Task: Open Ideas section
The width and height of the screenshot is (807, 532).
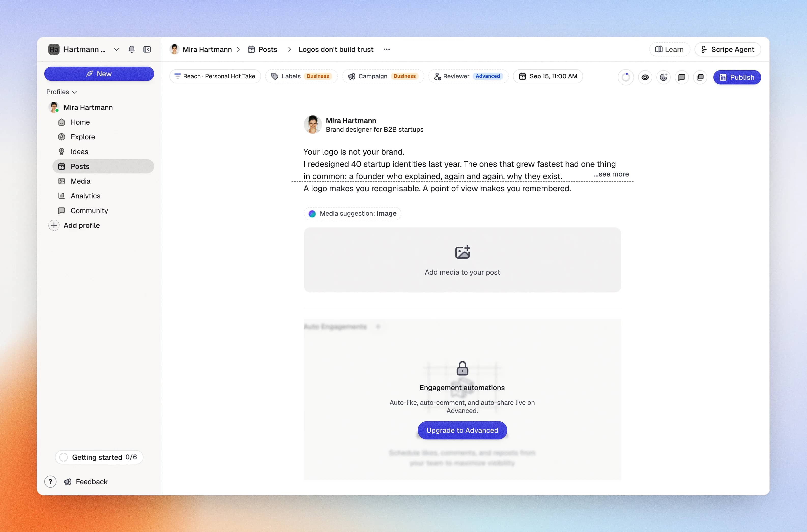Action: pos(103,152)
